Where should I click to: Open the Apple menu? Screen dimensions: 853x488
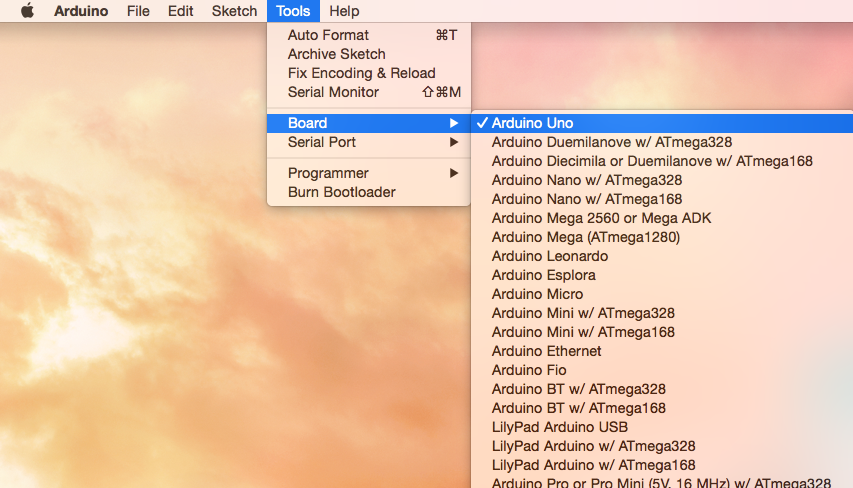(27, 11)
